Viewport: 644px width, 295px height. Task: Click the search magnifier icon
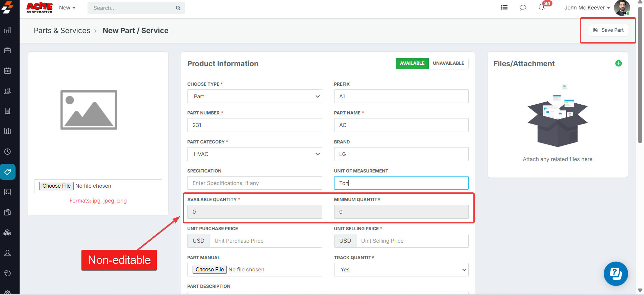[178, 8]
